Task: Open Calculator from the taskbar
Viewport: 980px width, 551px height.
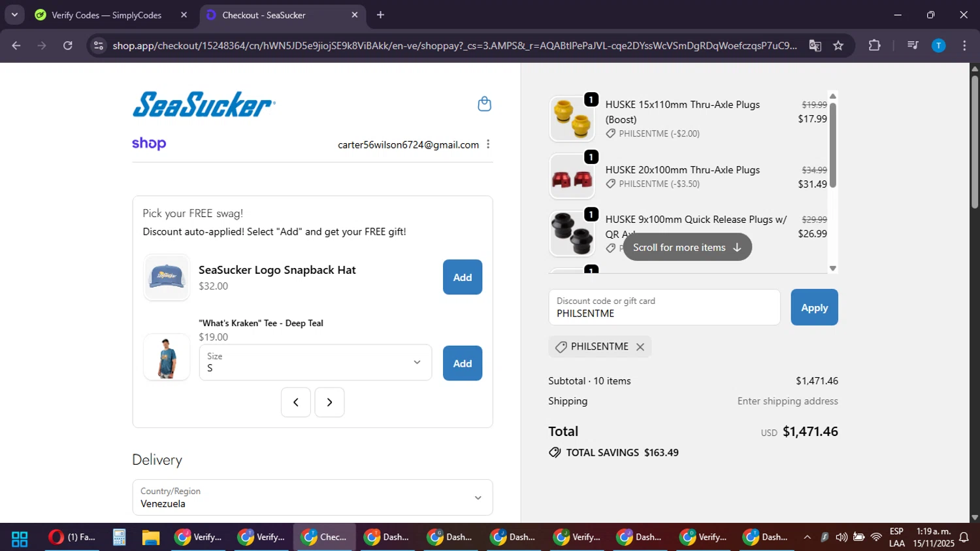Action: (x=119, y=537)
